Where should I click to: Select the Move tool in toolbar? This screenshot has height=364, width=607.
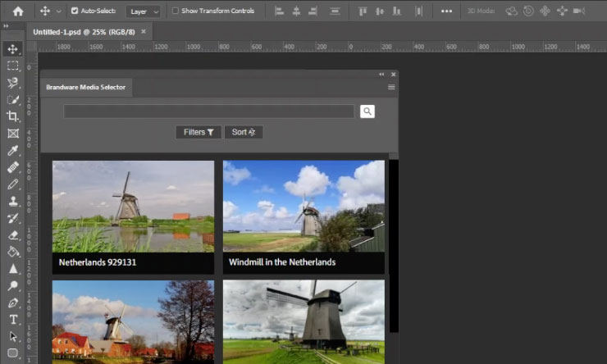point(12,49)
